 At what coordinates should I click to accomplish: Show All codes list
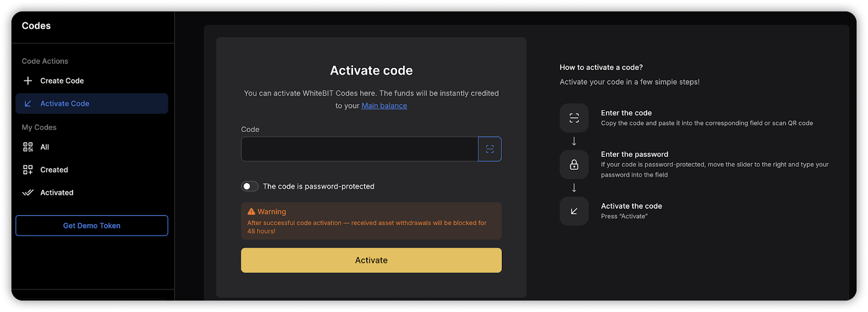click(44, 147)
